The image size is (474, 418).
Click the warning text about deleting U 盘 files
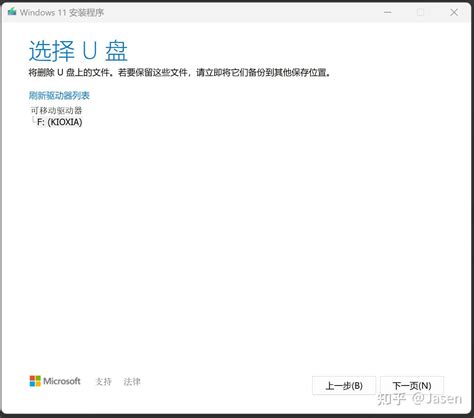pyautogui.click(x=180, y=72)
